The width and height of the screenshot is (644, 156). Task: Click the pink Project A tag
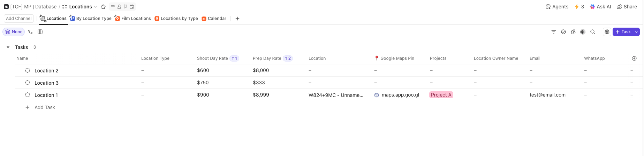tap(441, 95)
